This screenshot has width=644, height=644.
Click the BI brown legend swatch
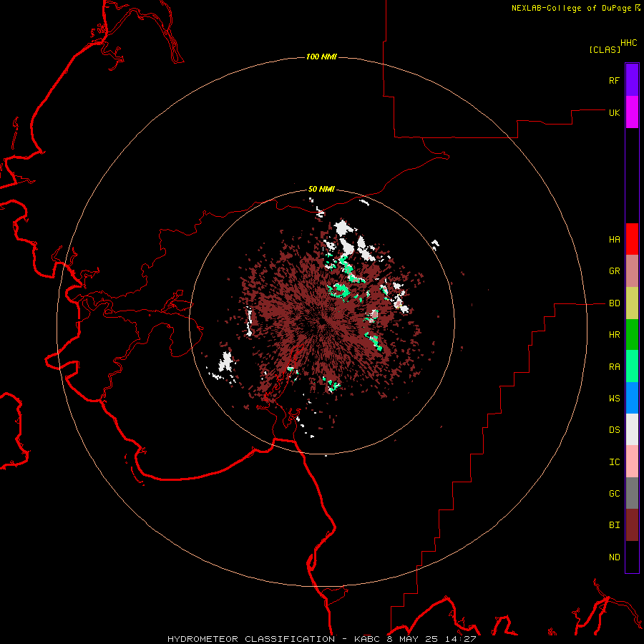pyautogui.click(x=632, y=525)
